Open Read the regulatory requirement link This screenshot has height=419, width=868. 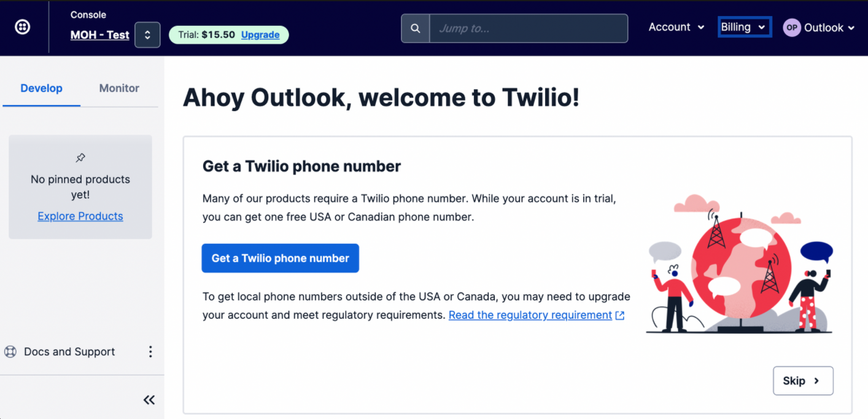pyautogui.click(x=537, y=315)
